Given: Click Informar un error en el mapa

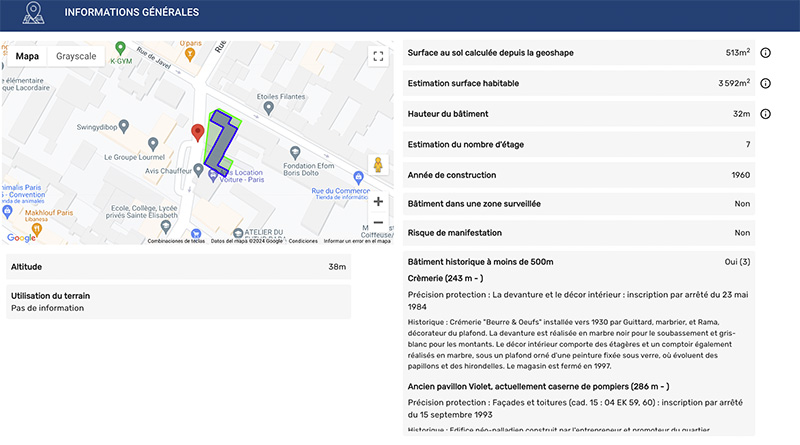Looking at the screenshot, I should pyautogui.click(x=356, y=241).
